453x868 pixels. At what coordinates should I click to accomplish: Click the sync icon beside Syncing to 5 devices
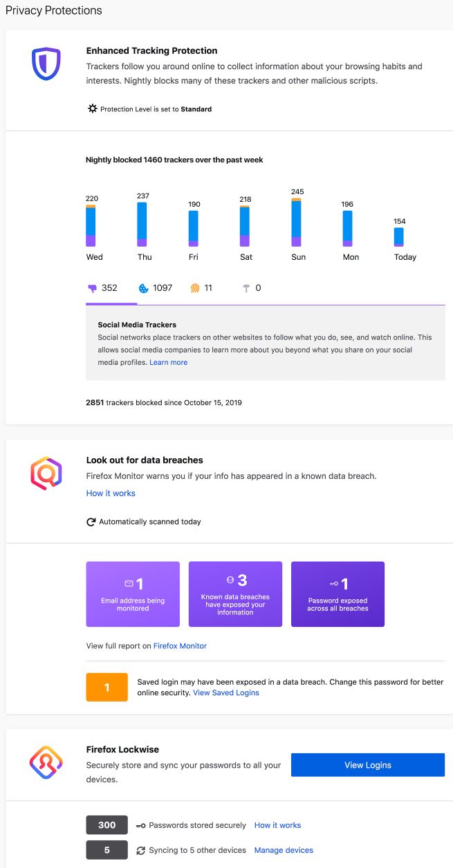141,850
